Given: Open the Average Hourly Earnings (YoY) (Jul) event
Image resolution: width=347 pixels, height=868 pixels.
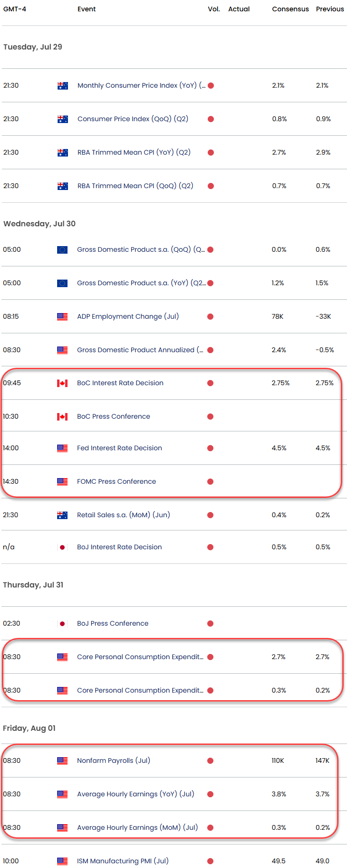Looking at the screenshot, I should (x=135, y=794).
